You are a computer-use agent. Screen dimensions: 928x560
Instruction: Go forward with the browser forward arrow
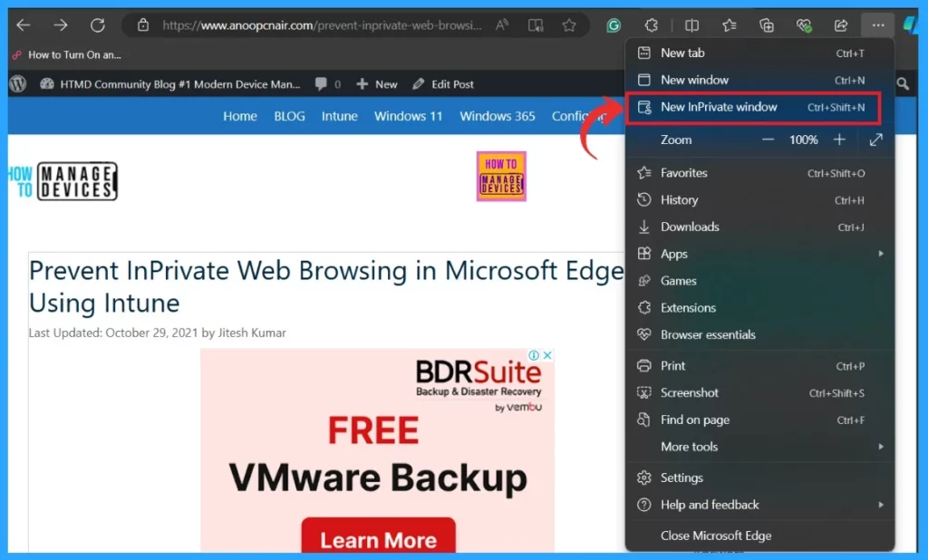coord(61,24)
